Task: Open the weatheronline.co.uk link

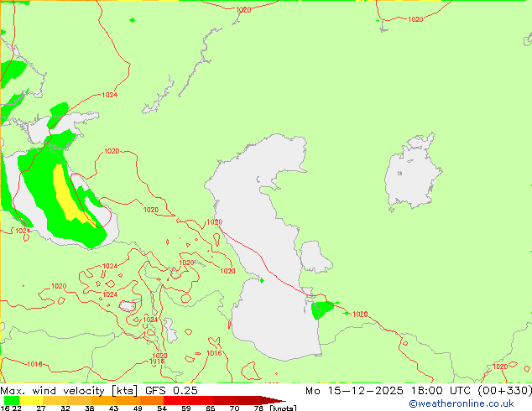Action: point(462,403)
